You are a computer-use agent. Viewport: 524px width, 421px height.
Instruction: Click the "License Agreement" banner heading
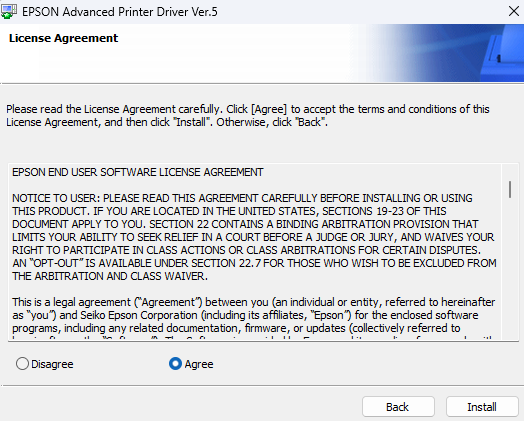coord(63,38)
